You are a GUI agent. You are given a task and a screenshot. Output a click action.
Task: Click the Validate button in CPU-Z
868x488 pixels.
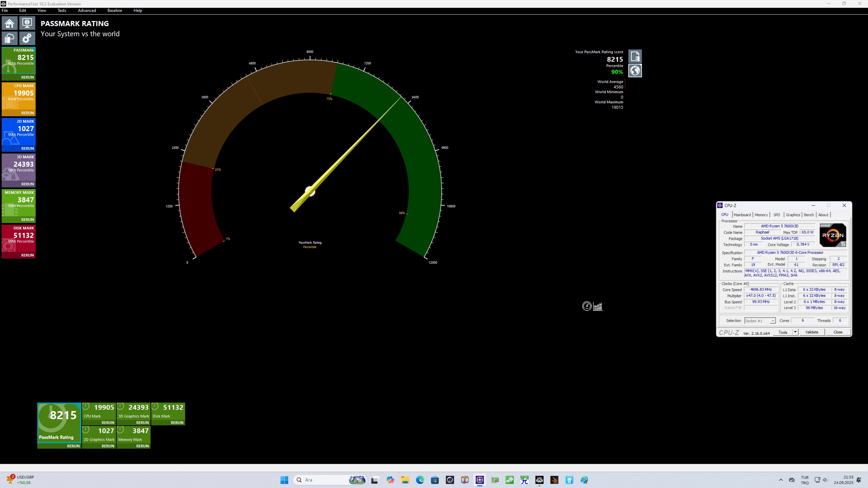pos(812,332)
